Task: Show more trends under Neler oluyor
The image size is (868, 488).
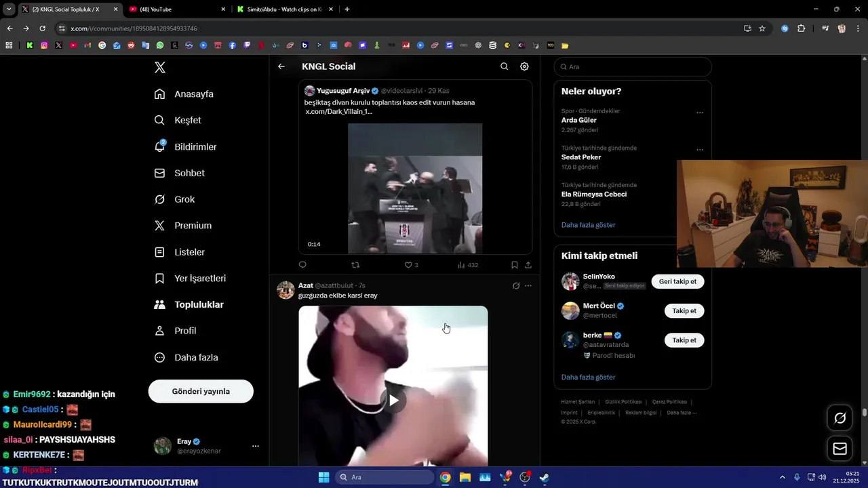Action: 589,225
